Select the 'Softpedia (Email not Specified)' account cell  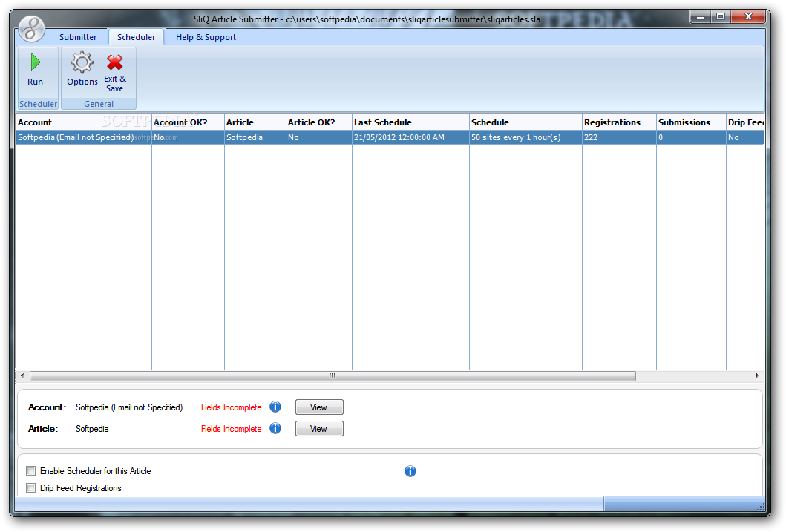point(84,137)
